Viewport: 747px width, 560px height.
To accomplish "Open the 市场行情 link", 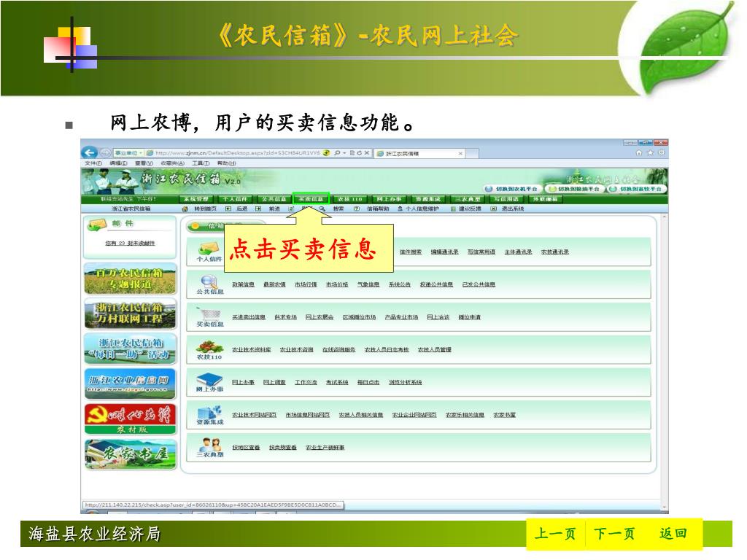I will click(306, 285).
